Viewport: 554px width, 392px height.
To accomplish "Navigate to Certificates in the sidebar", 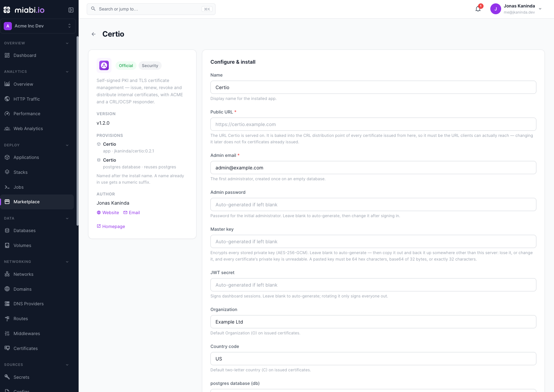I will (37, 348).
